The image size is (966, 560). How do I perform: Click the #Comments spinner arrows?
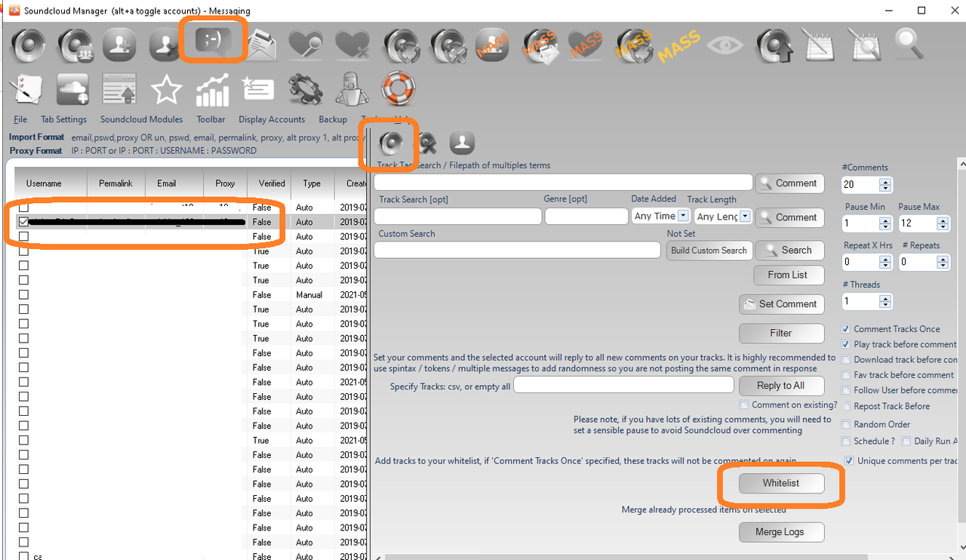pos(885,185)
